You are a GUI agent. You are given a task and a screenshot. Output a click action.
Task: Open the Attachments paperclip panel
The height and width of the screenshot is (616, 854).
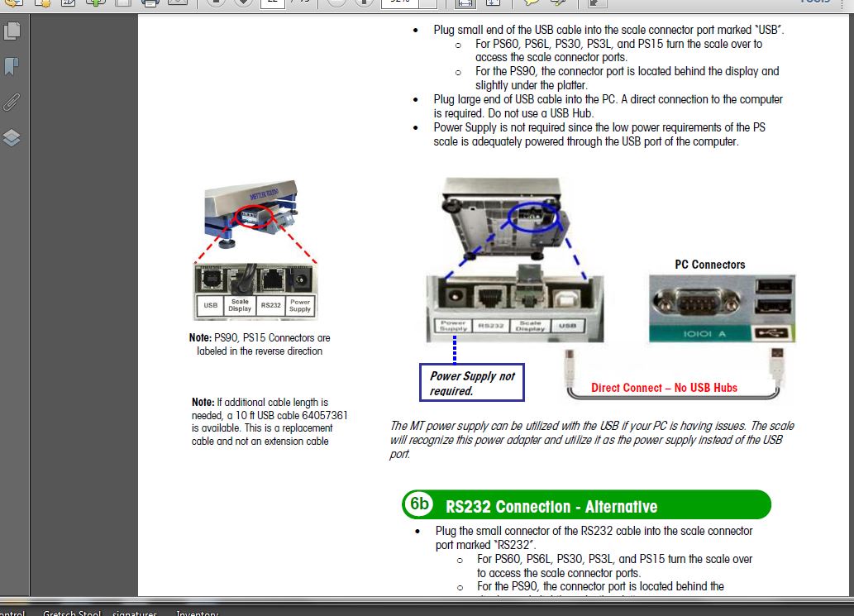pos(12,102)
